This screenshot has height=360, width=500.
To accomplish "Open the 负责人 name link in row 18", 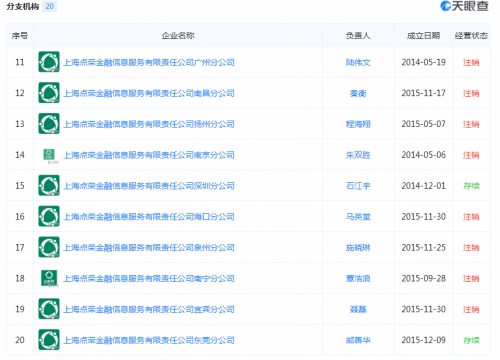I will (x=358, y=278).
